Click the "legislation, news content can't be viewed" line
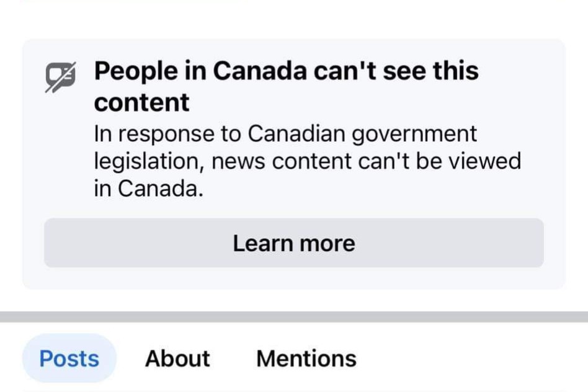Viewport: 588px width, 392px height. (307, 161)
